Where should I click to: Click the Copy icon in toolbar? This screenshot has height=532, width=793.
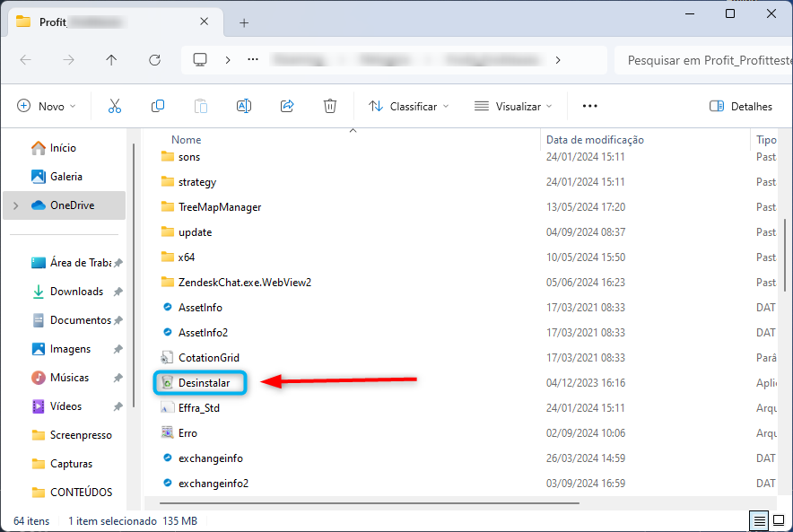click(158, 106)
